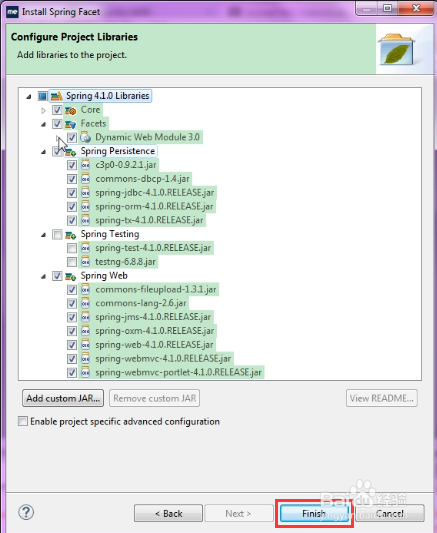
Task: Enable project specific advanced configuration checkbox
Action: [x=23, y=422]
